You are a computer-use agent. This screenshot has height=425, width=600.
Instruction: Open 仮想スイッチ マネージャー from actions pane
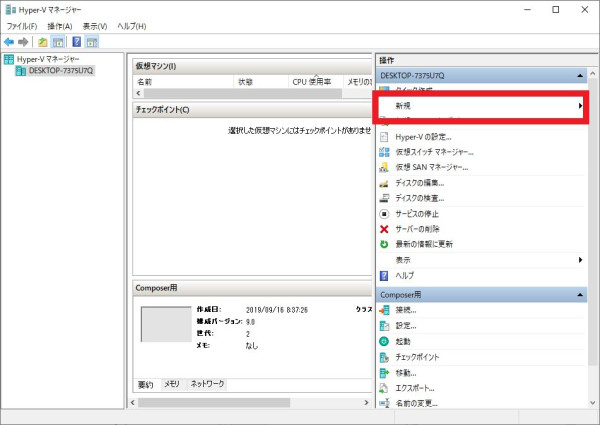[433, 152]
